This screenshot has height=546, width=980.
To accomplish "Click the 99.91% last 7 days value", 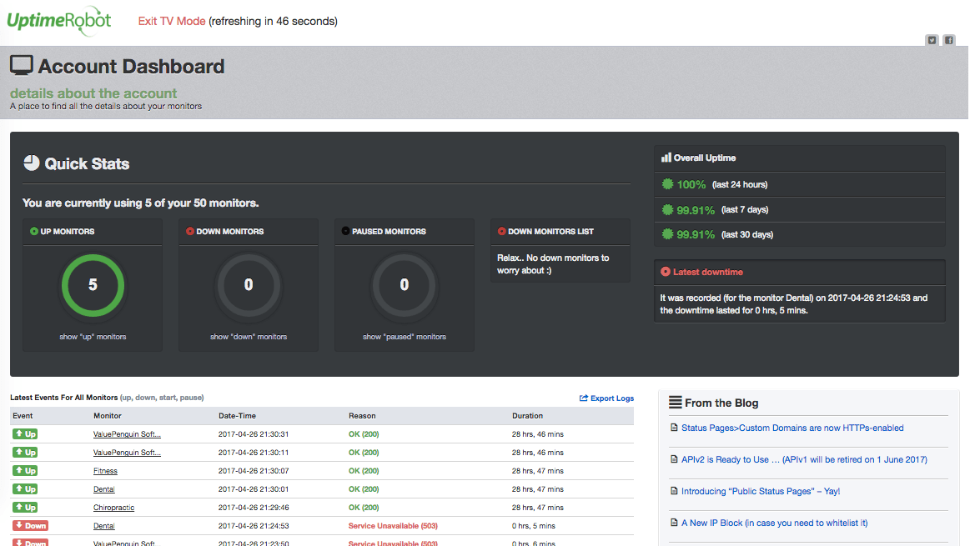I will click(x=696, y=210).
